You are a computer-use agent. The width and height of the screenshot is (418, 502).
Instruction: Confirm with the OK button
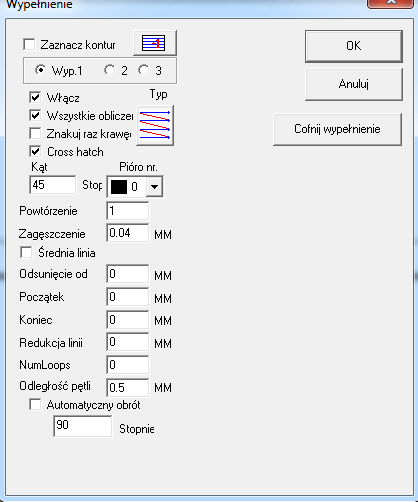pyautogui.click(x=354, y=46)
